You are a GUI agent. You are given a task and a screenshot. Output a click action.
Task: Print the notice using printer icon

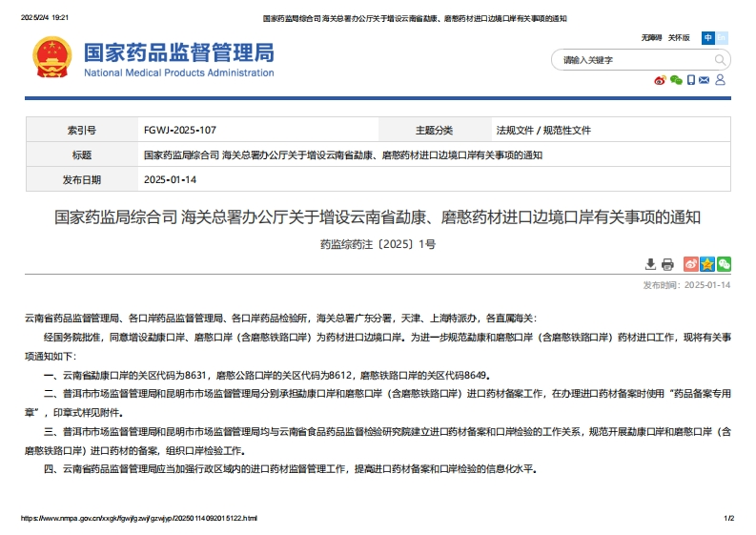[x=667, y=264]
